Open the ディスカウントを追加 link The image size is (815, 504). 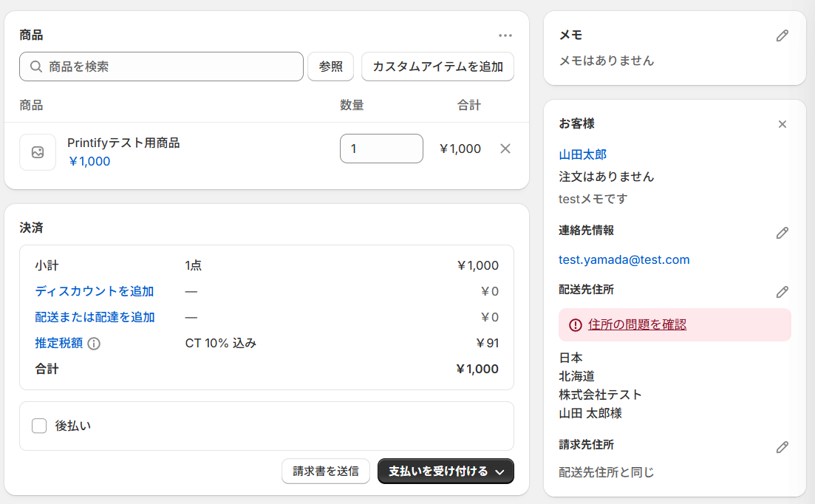point(95,291)
